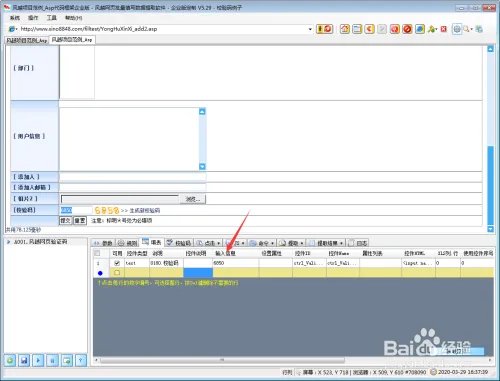Click the 控件类型 column header

click(137, 253)
